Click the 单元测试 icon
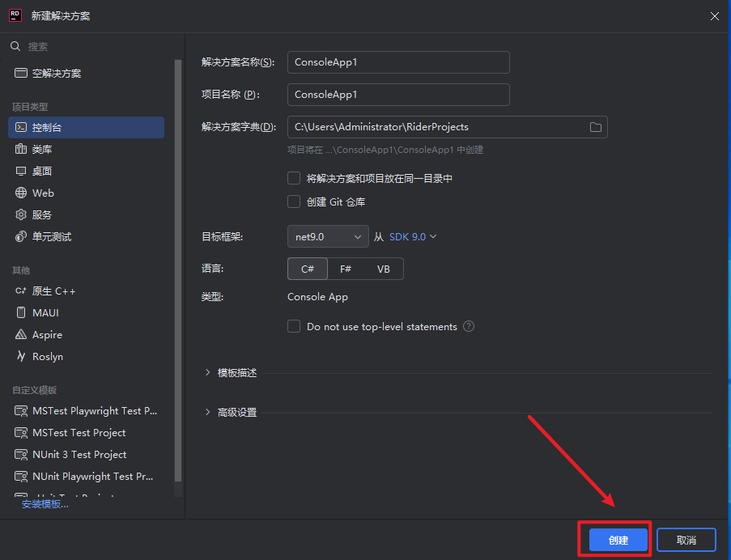Viewport: 731px width, 560px height. coord(21,236)
